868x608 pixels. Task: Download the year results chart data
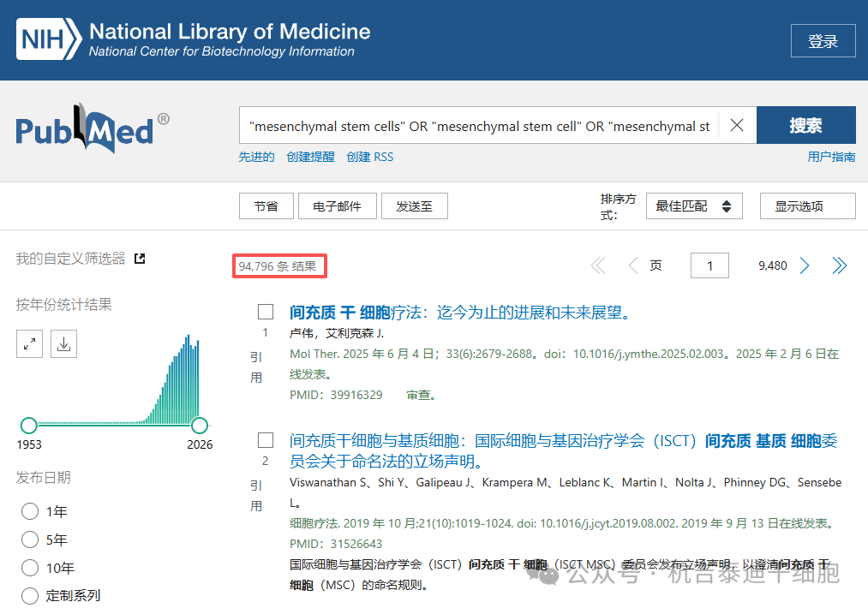(63, 344)
